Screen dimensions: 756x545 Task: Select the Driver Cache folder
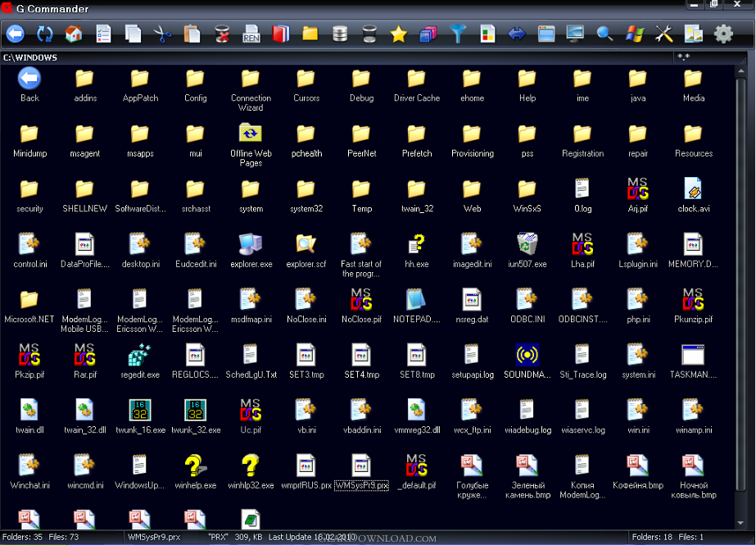(x=417, y=86)
